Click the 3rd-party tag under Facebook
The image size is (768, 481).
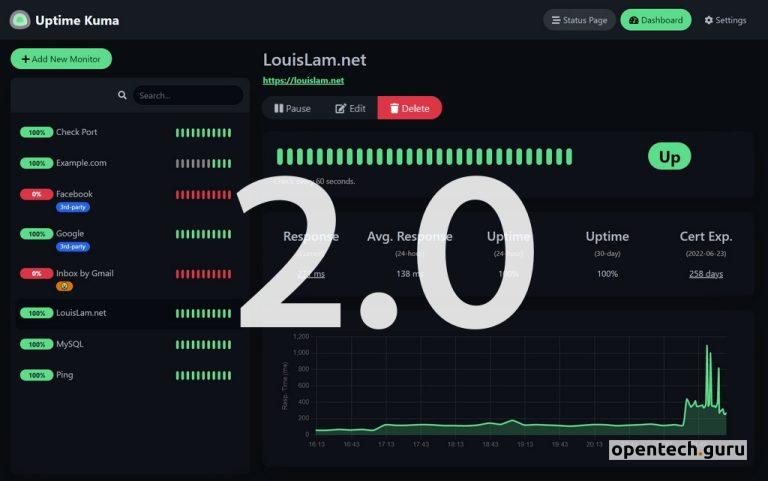coord(72,207)
